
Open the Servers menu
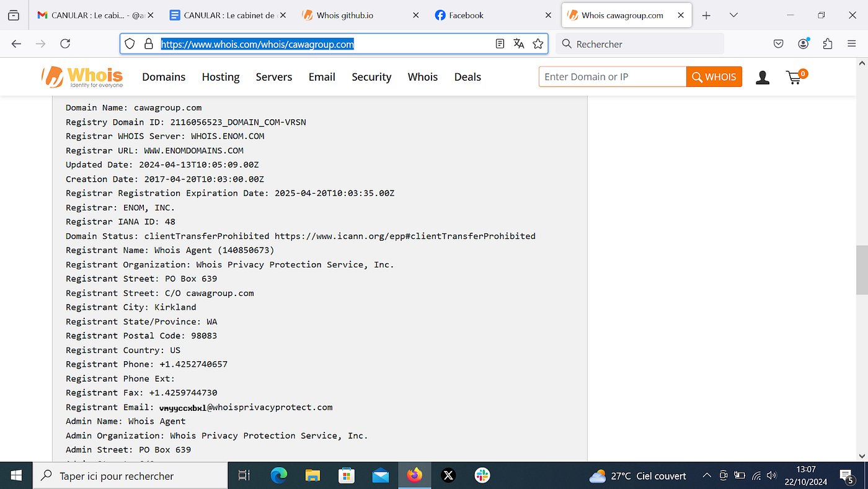point(274,77)
